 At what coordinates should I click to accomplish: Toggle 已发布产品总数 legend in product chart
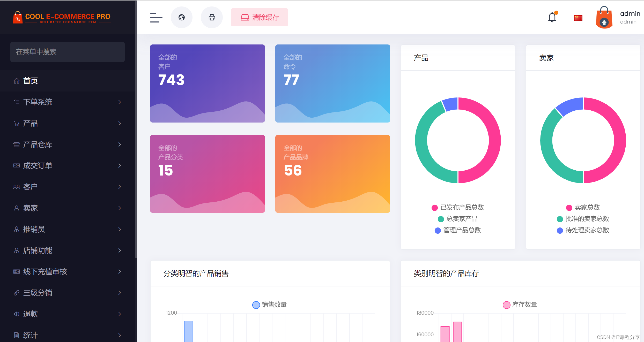click(458, 207)
